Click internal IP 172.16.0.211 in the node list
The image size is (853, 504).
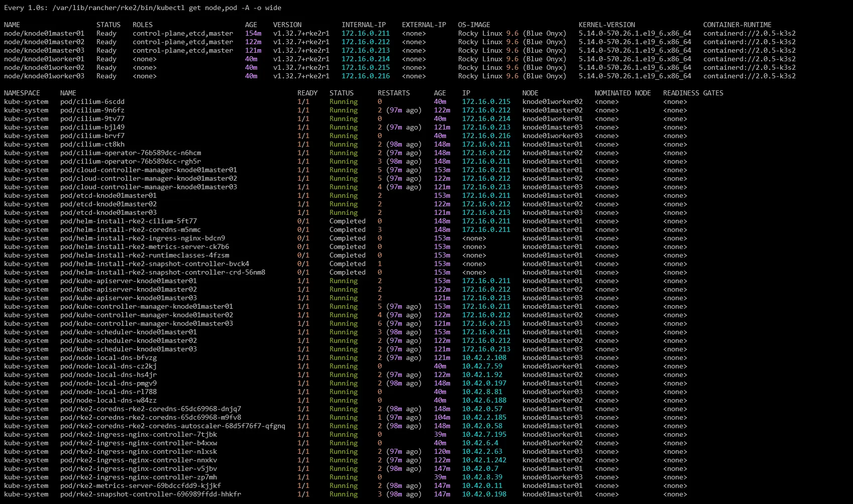pos(366,33)
